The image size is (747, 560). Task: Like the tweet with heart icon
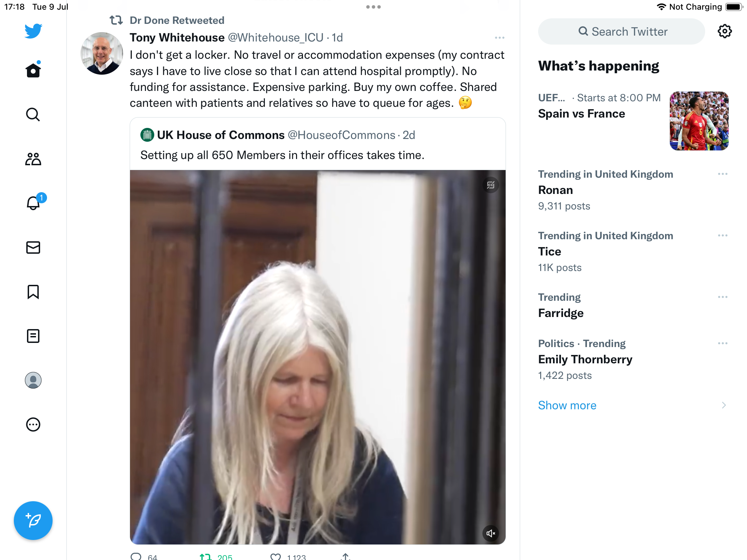(276, 557)
